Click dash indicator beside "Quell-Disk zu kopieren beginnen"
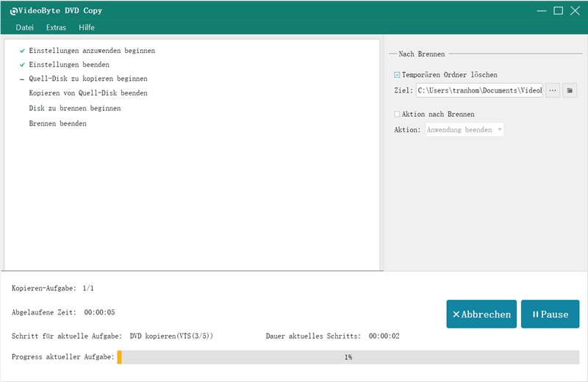The width and height of the screenshot is (588, 382). 22,79
